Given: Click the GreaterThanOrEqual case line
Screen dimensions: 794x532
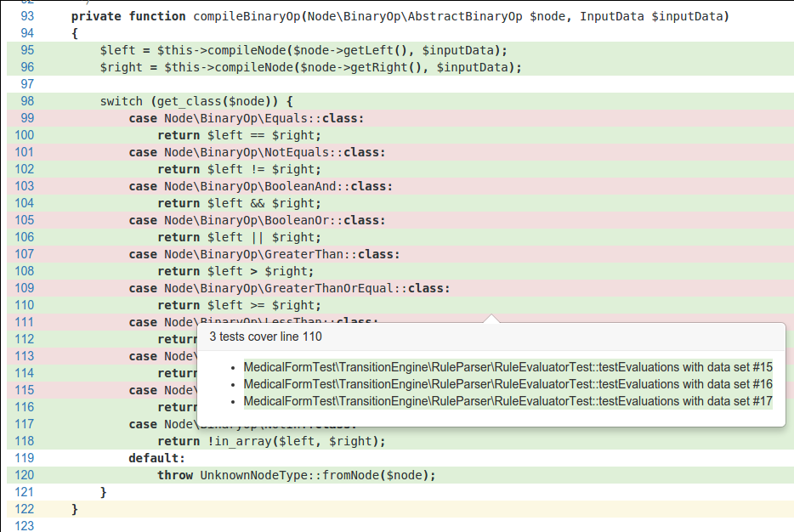Looking at the screenshot, I should coord(289,288).
